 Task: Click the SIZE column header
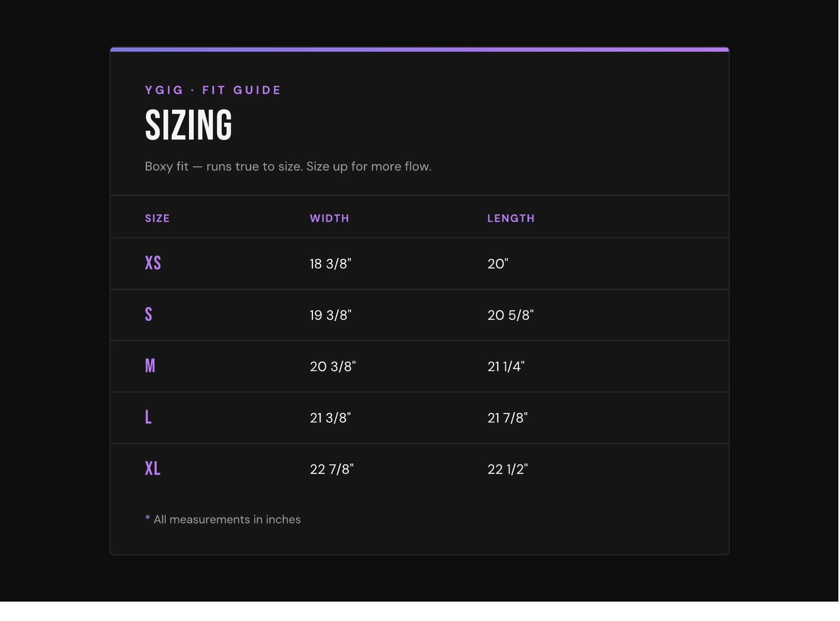158,218
